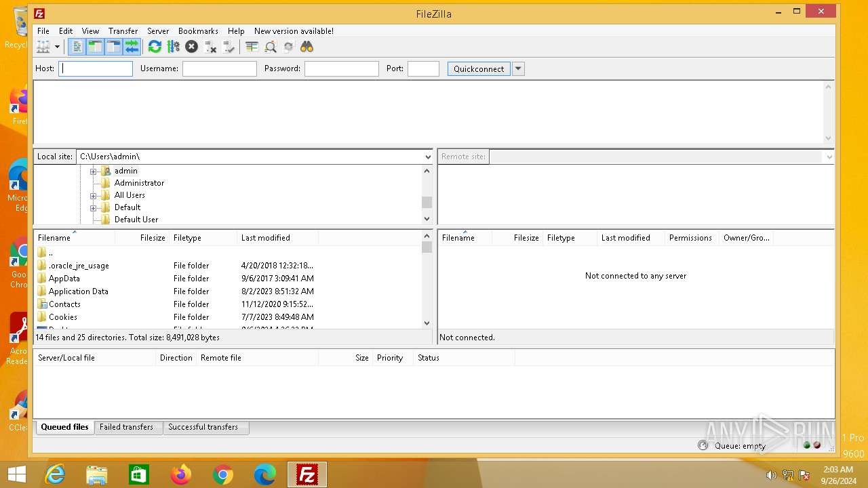The width and height of the screenshot is (868, 488).
Task: Expand the Default tree node
Action: (x=93, y=207)
